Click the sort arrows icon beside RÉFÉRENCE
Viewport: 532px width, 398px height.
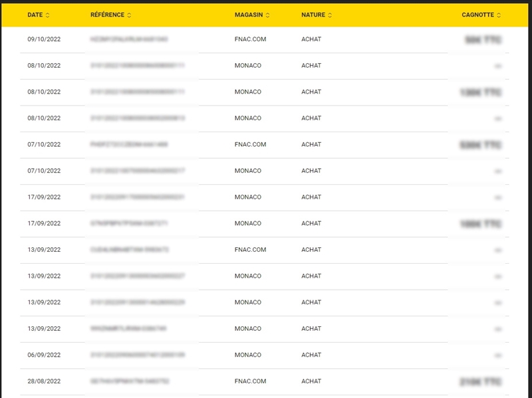pos(129,15)
